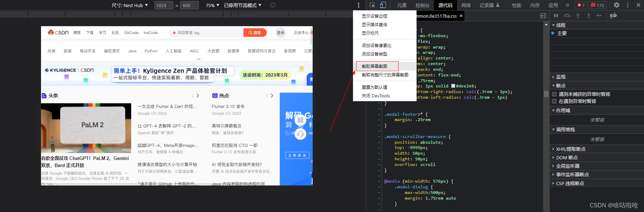This screenshot has width=644, height=212.
Task: Toggle the debugger sidebar pane icon
Action: 543,16
